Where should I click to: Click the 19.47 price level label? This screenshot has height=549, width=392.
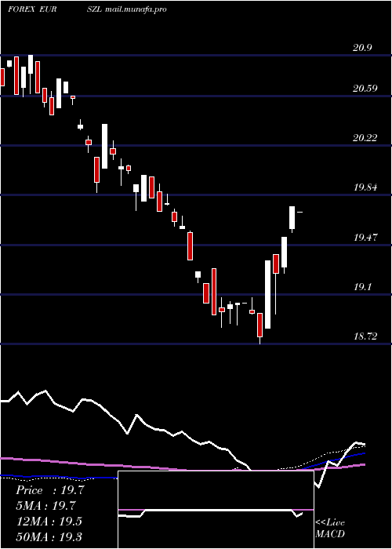click(x=365, y=238)
